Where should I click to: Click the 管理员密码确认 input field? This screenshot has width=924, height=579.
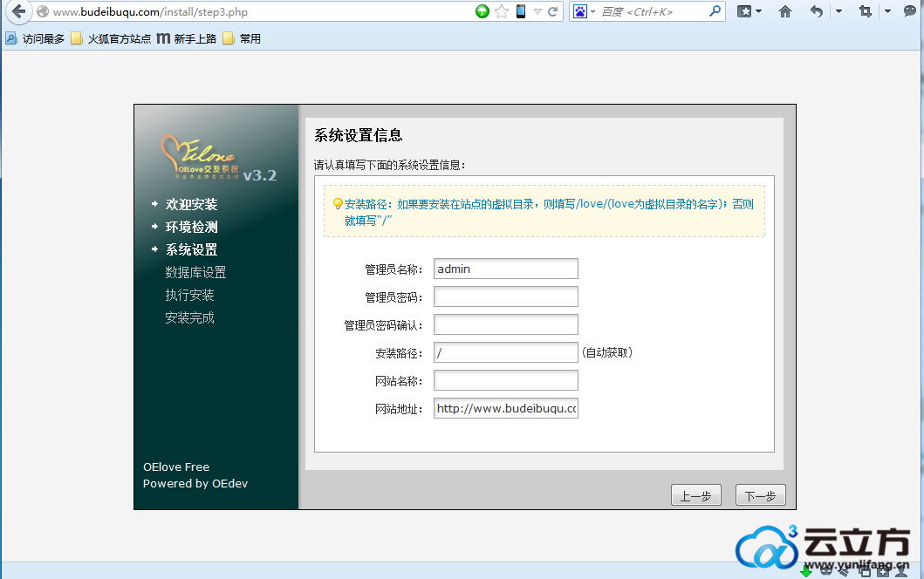(x=505, y=324)
